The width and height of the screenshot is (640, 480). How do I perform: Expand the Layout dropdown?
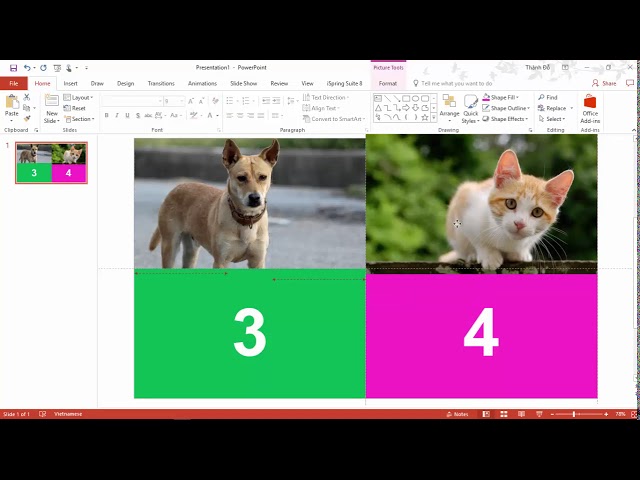pos(79,97)
